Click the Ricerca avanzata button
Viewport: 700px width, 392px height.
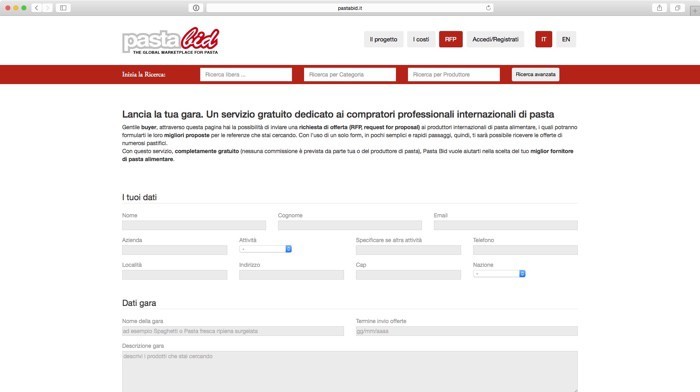(535, 75)
